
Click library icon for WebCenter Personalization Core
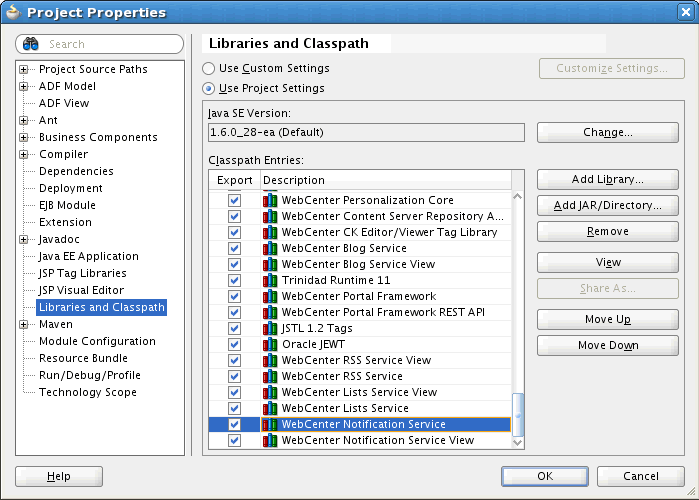tap(270, 200)
